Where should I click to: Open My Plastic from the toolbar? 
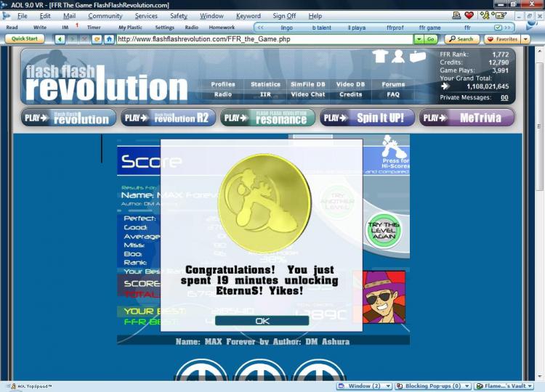click(130, 28)
